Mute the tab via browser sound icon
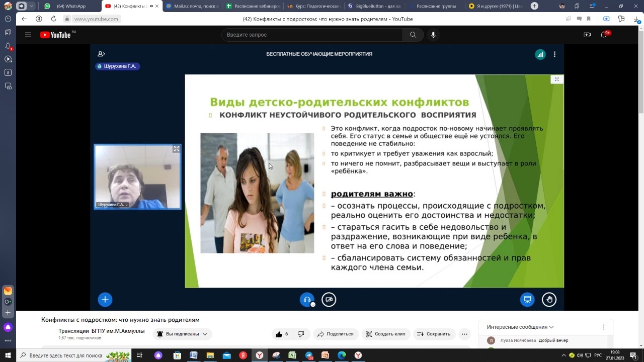The width and height of the screenshot is (644, 362). coord(21,6)
